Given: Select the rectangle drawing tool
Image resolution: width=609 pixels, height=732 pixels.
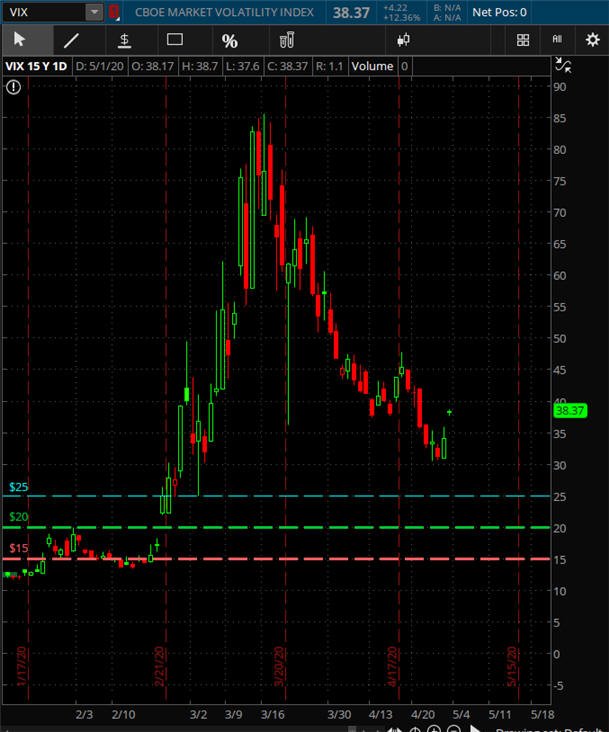Looking at the screenshot, I should tap(175, 39).
